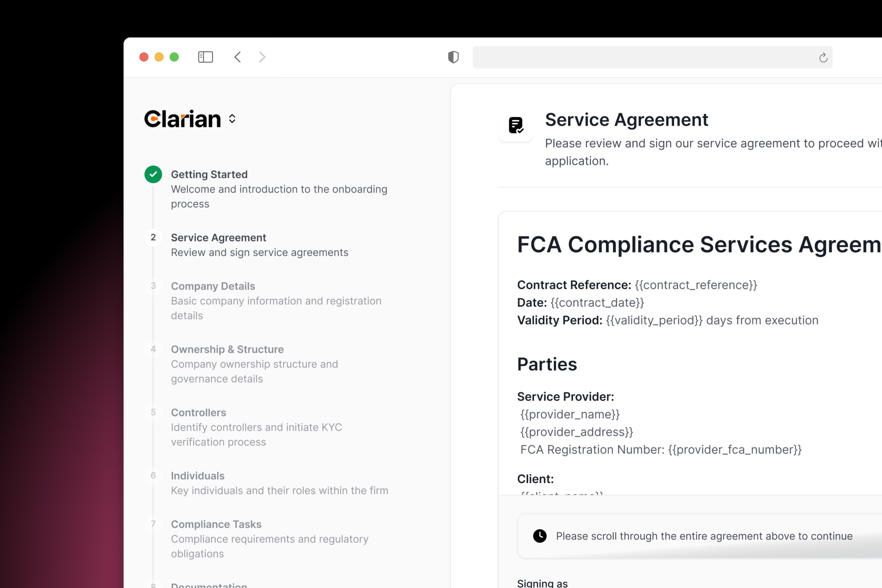Viewport: 882px width, 588px height.
Task: Select the Individuals step
Action: pyautogui.click(x=279, y=483)
